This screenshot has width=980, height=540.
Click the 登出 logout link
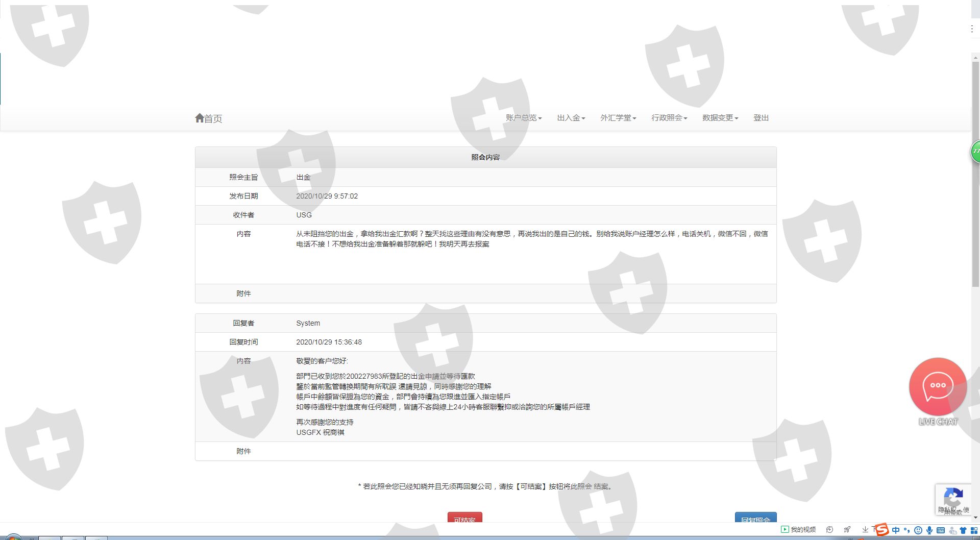click(x=761, y=118)
